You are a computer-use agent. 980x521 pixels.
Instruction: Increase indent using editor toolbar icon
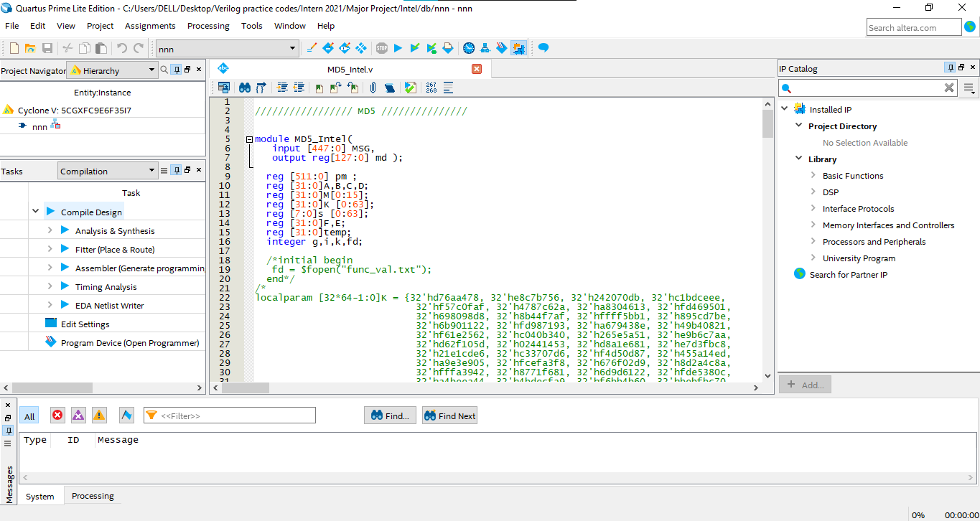(282, 88)
